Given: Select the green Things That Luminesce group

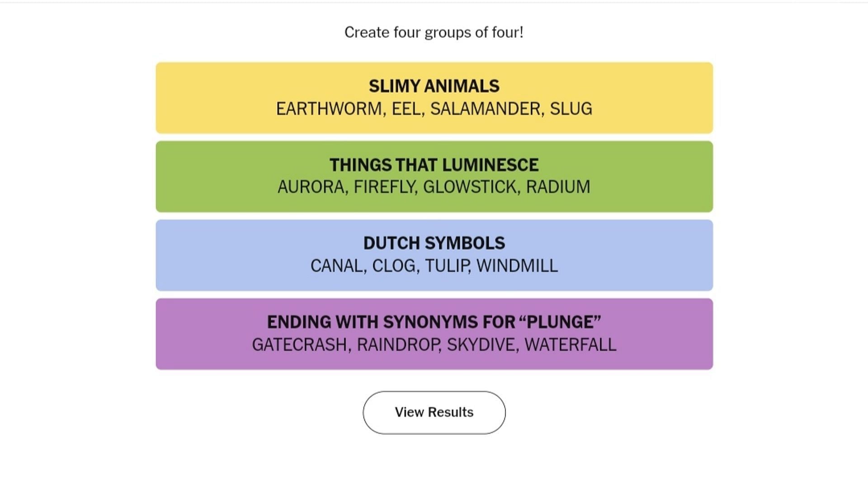Looking at the screenshot, I should click(x=434, y=176).
